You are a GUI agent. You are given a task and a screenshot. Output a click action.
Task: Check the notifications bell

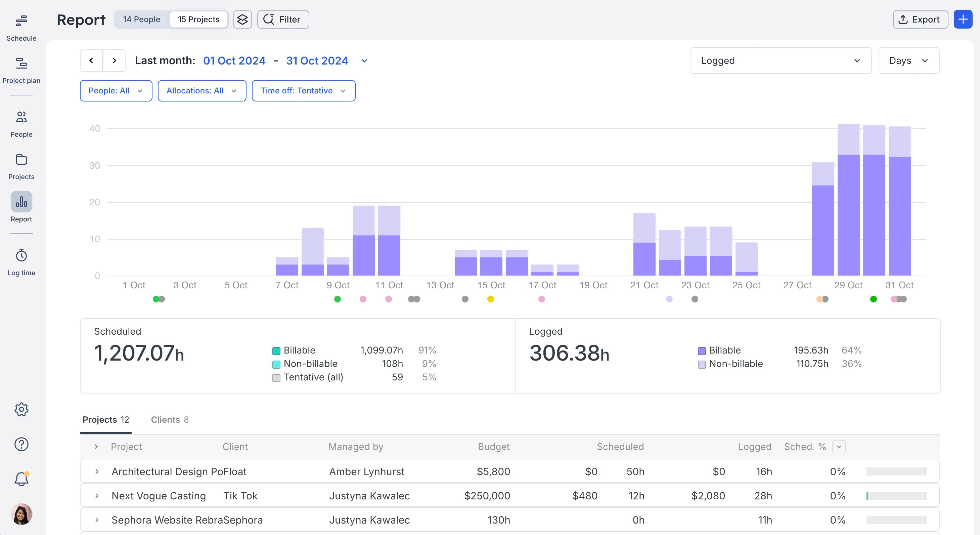[x=21, y=479]
